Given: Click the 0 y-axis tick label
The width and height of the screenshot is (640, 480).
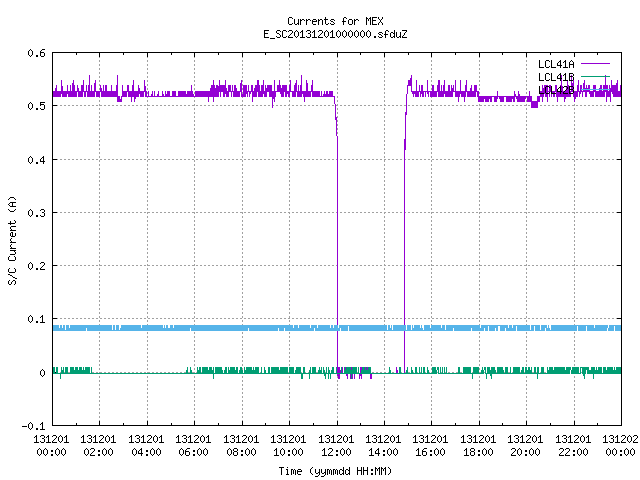Looking at the screenshot, I should coord(42,373).
